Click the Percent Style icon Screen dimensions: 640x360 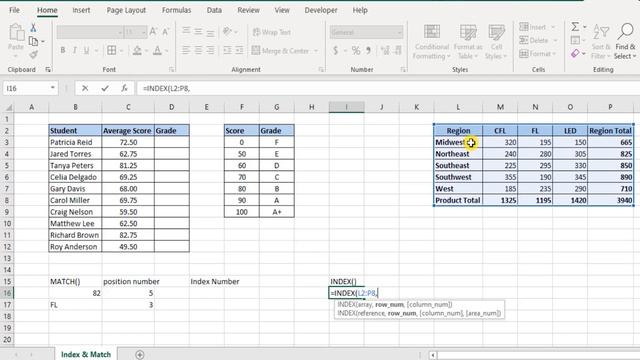pos(356,50)
